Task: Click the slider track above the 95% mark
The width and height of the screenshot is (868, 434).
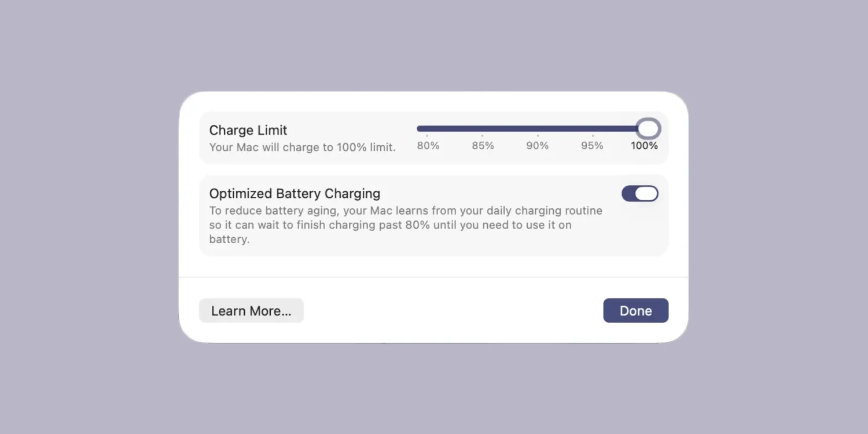Action: [x=593, y=128]
